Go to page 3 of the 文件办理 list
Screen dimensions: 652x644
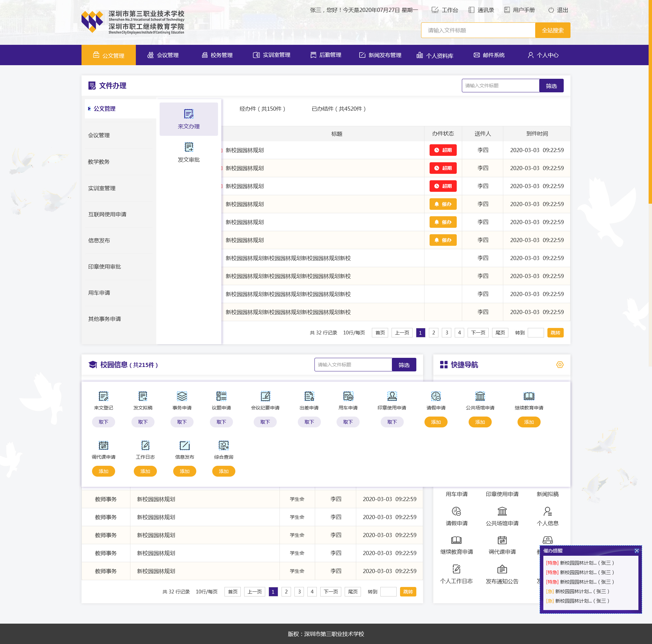tap(447, 333)
